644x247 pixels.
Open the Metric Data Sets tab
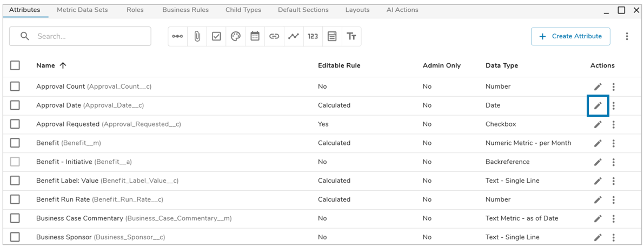click(82, 10)
